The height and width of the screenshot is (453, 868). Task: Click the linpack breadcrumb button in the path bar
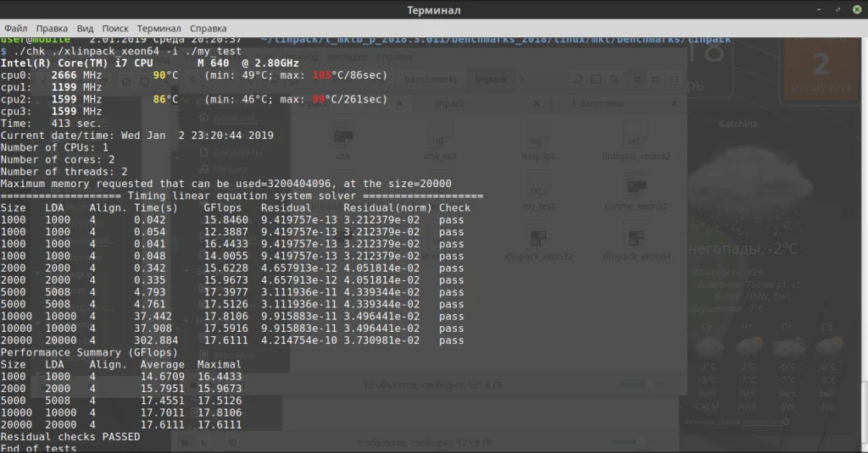[491, 79]
